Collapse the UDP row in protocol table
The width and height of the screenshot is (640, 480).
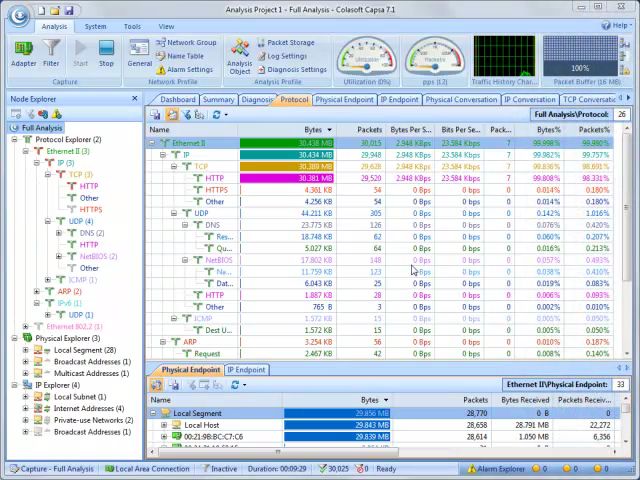coord(174,213)
